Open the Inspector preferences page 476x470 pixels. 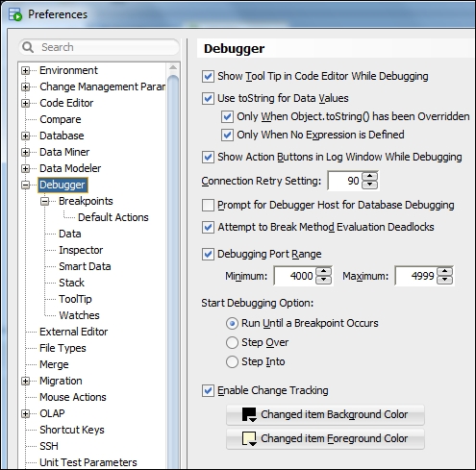pyautogui.click(x=81, y=250)
